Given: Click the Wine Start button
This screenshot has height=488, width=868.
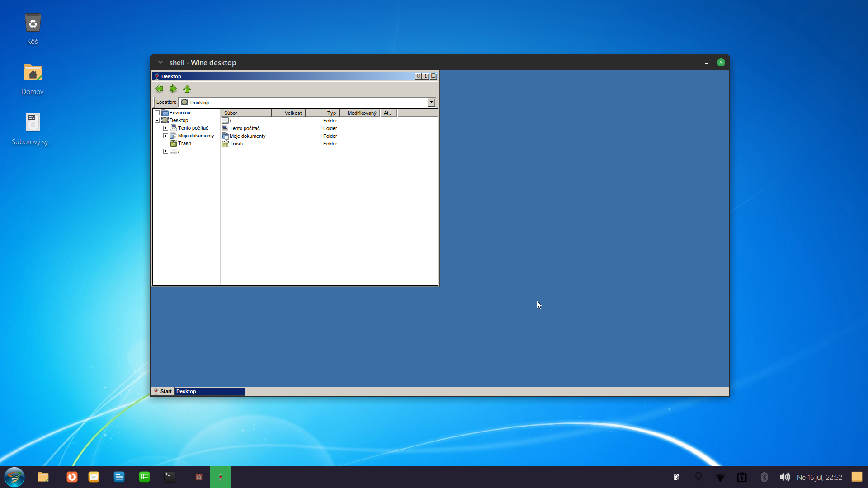Looking at the screenshot, I should 162,391.
